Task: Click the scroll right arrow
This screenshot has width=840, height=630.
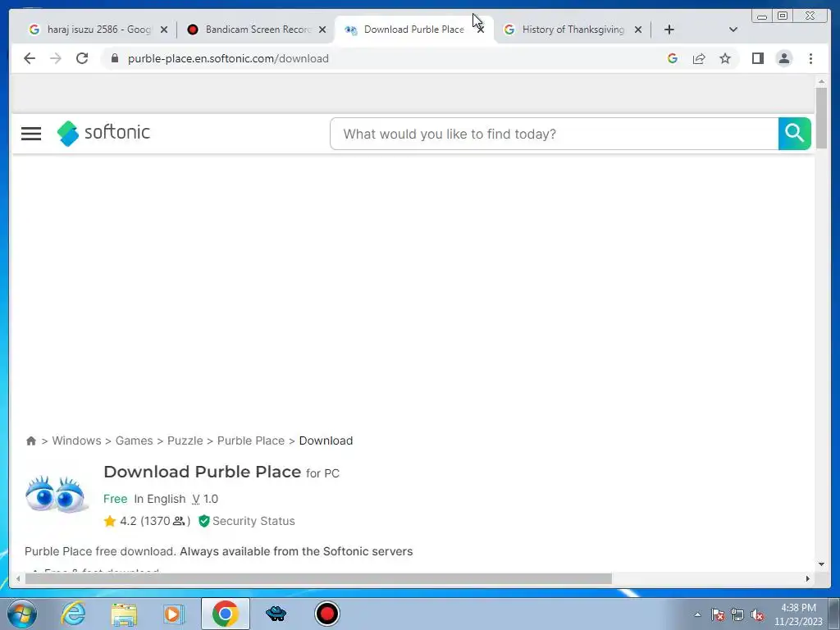Action: pyautogui.click(x=808, y=578)
